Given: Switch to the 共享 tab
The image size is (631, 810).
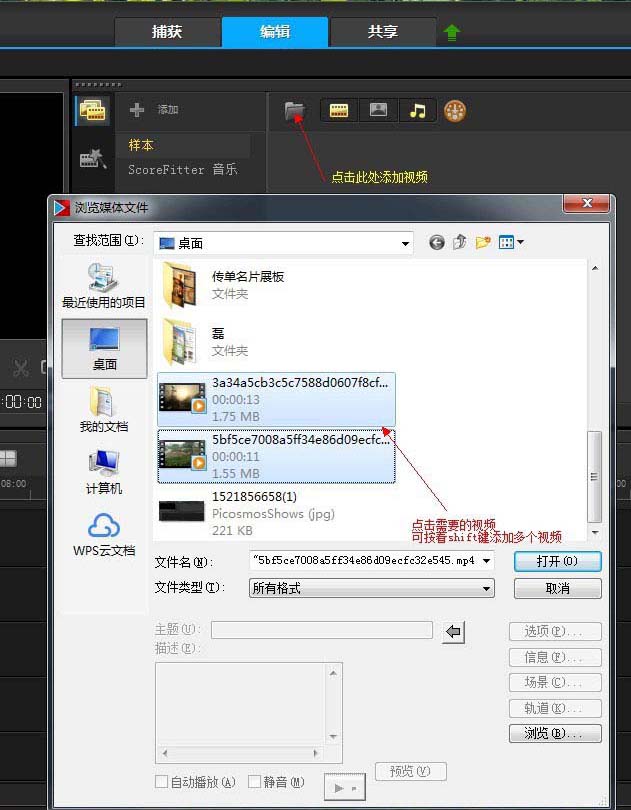Looking at the screenshot, I should [382, 32].
